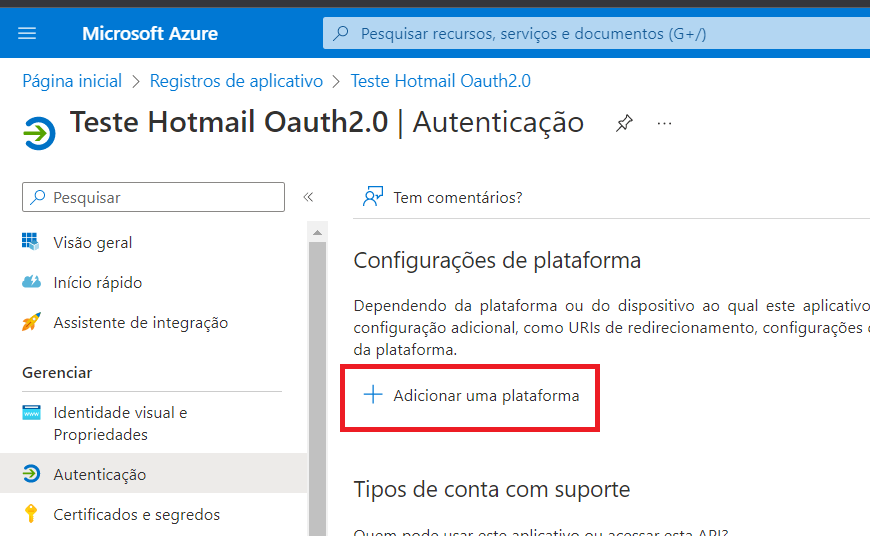Click Adicionar uma plataforma button
Screen dimensions: 870x536
[x=486, y=395]
